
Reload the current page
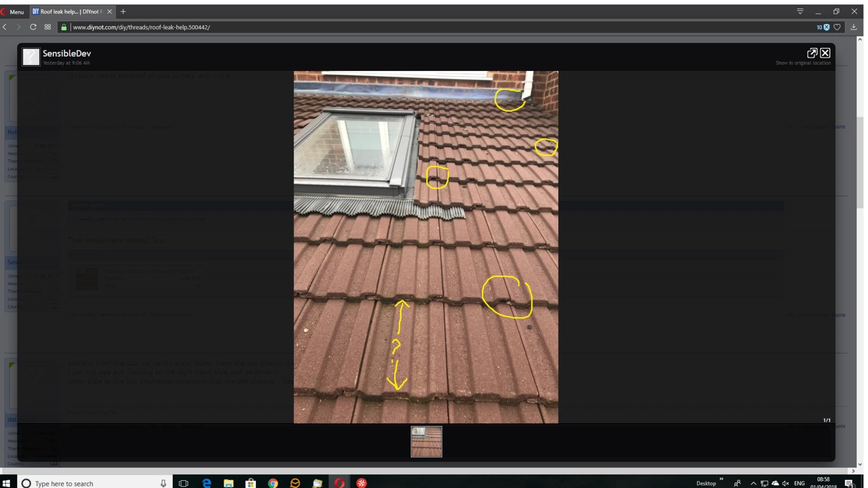(33, 27)
